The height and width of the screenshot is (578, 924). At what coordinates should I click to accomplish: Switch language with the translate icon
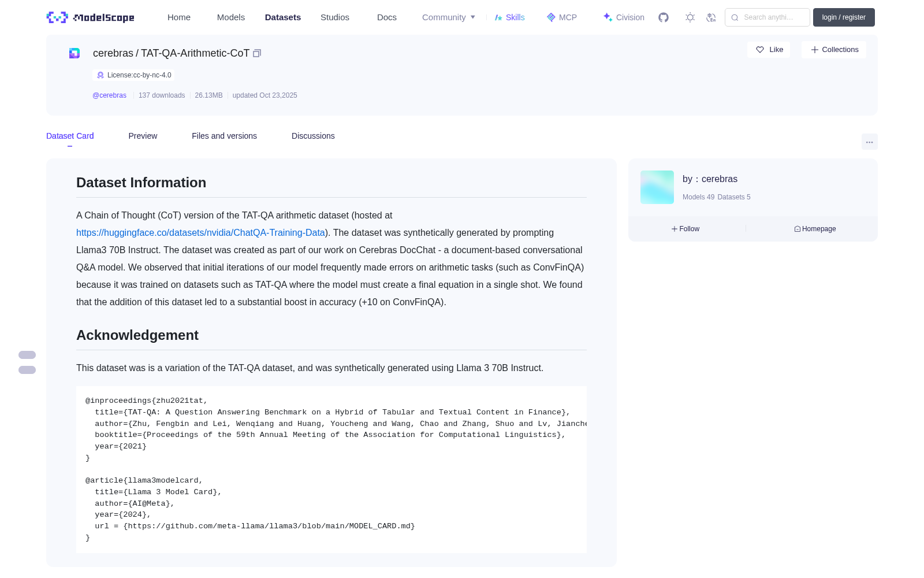(x=711, y=17)
